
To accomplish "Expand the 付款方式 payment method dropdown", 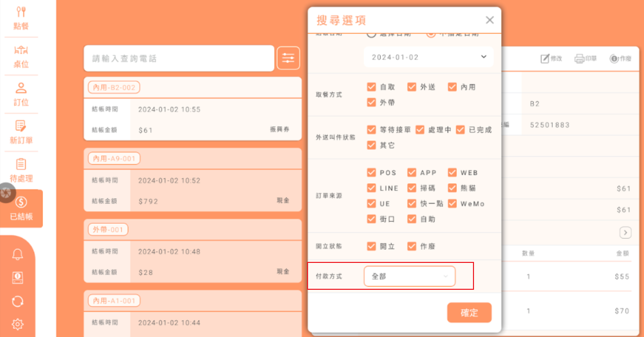I will coord(410,277).
